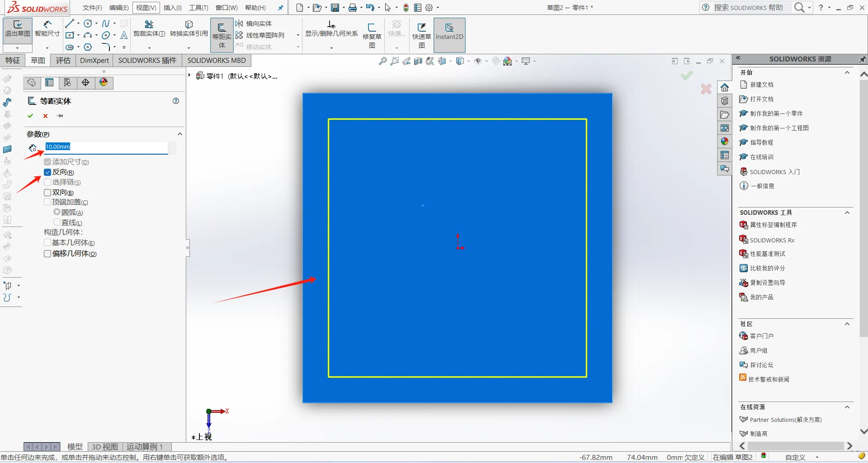Screen dimensions: 868x463
Task: Open the 工具(T) menu
Action: [198, 8]
